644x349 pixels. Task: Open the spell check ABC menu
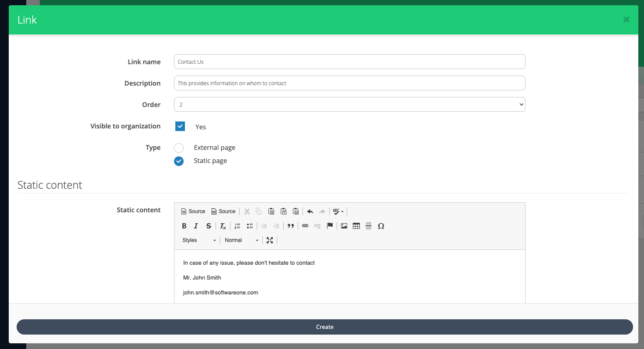click(x=338, y=211)
